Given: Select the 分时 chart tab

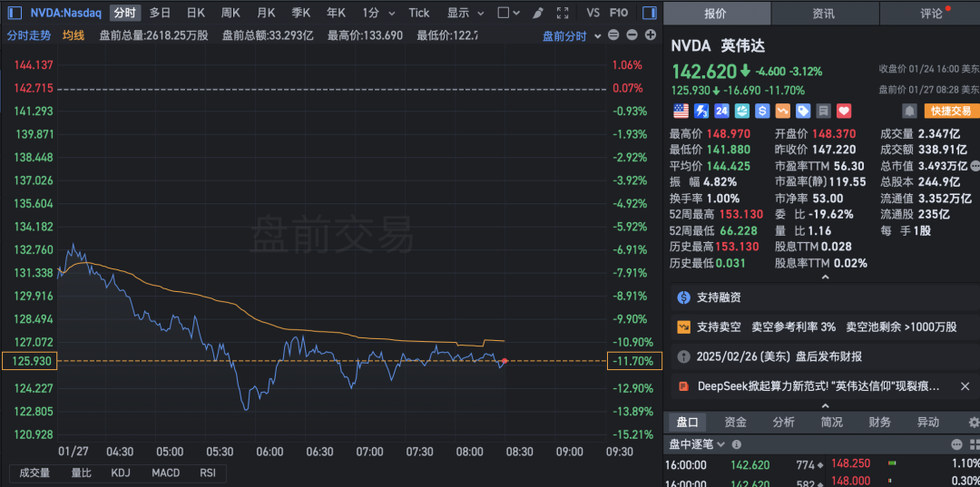Looking at the screenshot, I should point(125,13).
